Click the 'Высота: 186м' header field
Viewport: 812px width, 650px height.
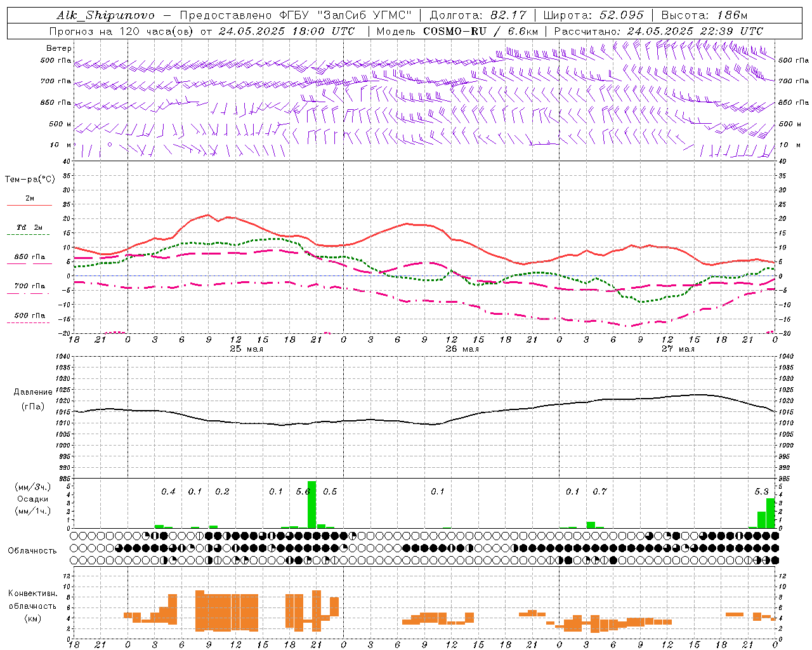(704, 15)
